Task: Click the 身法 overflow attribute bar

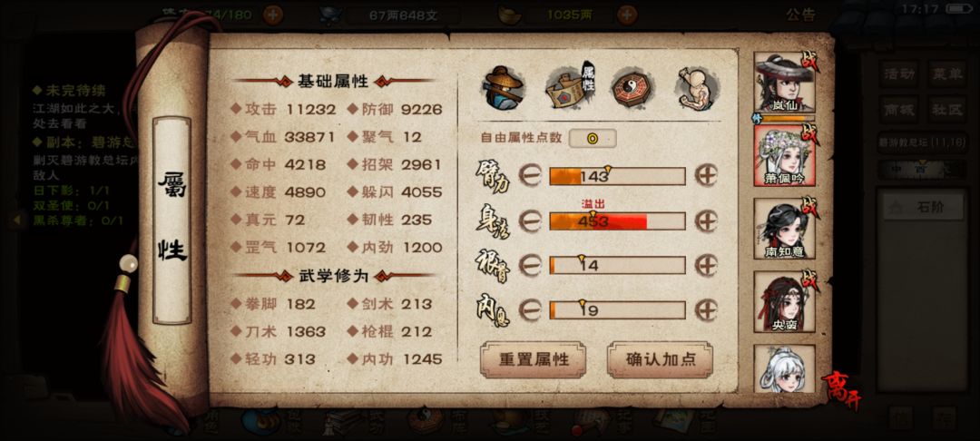Action: (618, 221)
